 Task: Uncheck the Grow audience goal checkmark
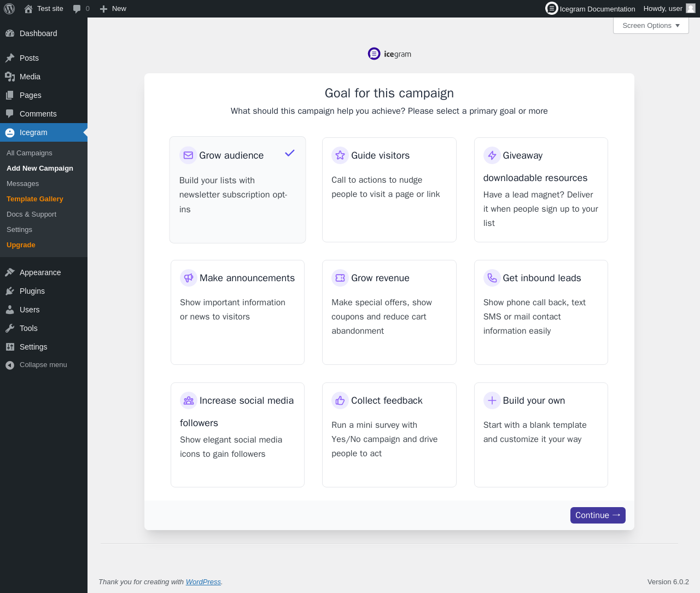click(x=290, y=153)
